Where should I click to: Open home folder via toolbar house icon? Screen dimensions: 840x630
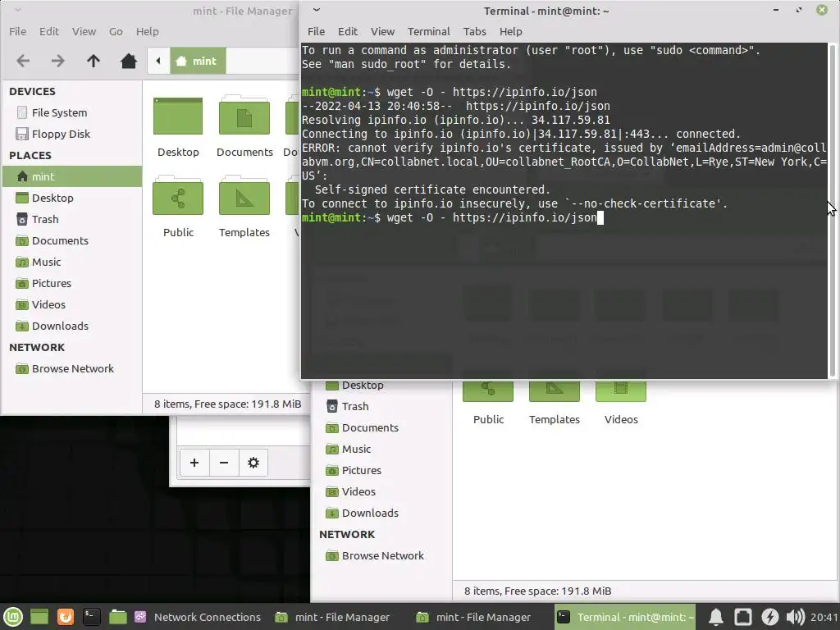(129, 61)
